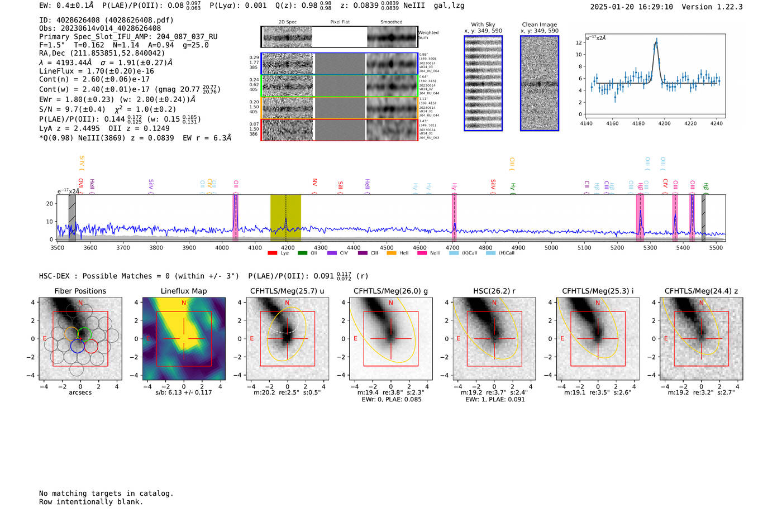This screenshot has height=532, width=782.
Task: Click the Obs: 20230614v014_4028626408 line
Action: [100, 28]
